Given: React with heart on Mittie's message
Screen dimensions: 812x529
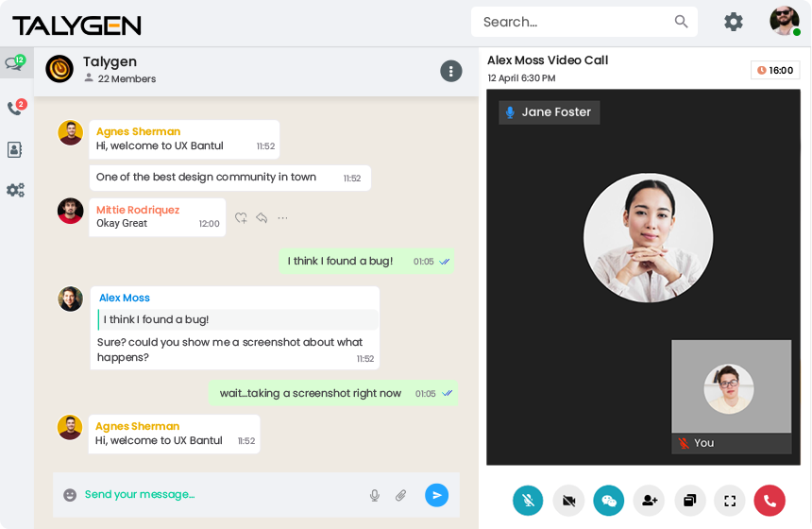Looking at the screenshot, I should [x=241, y=218].
